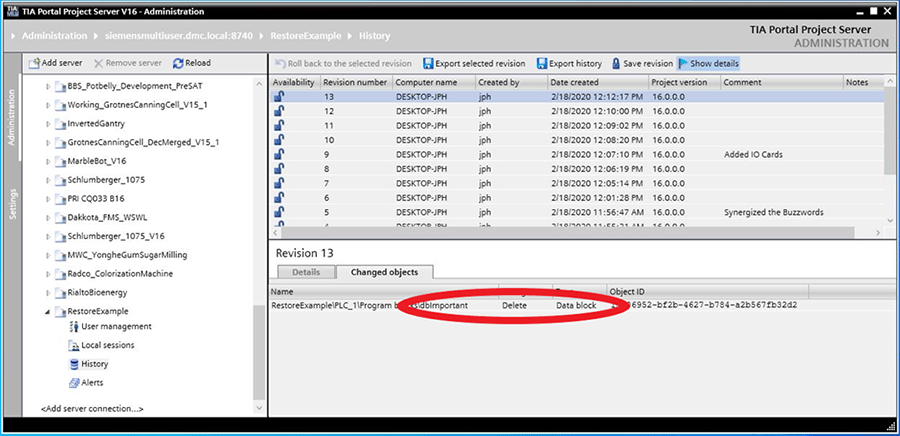Viewport: 900px width, 436px height.
Task: Click the lock icon for revision 8
Action: coord(279,169)
